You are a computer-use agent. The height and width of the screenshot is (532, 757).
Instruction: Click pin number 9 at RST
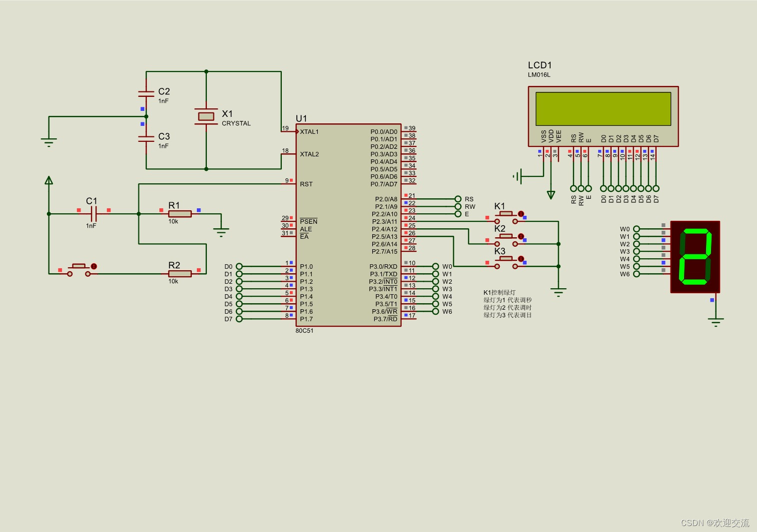tap(287, 181)
